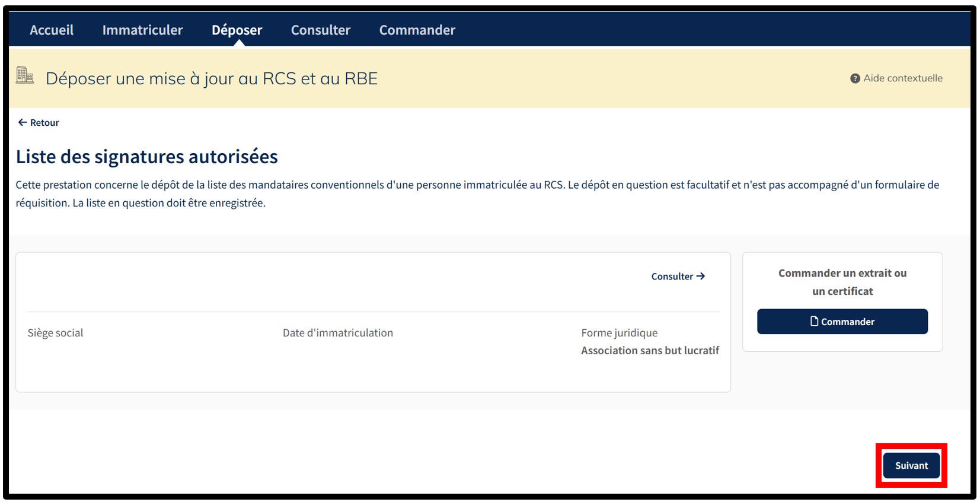Go to the Immatriculer menu
This screenshot has height=502, width=980.
coord(142,30)
